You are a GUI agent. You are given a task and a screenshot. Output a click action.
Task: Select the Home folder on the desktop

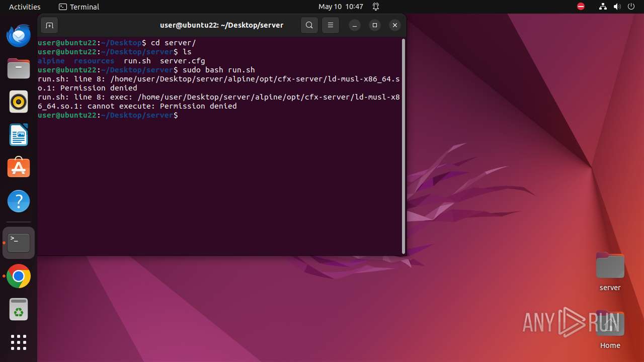point(610,329)
